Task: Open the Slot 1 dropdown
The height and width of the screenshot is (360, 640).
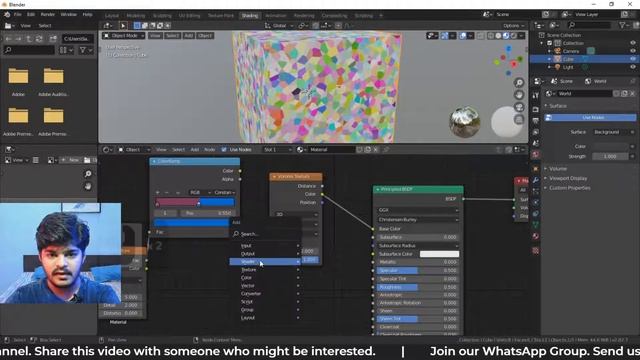Action: tap(277, 149)
